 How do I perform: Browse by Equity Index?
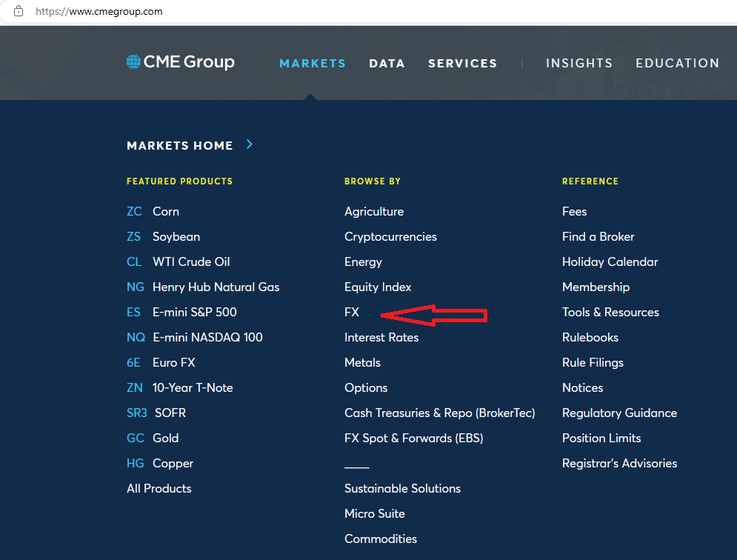click(378, 287)
